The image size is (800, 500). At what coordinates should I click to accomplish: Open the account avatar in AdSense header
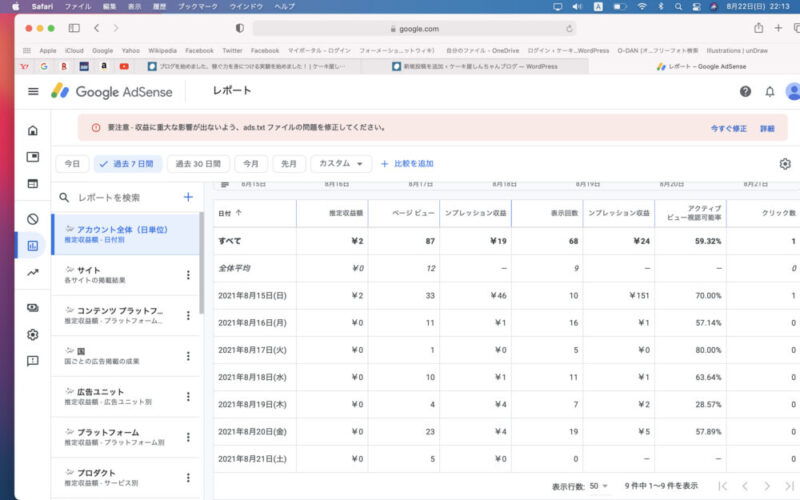point(793,91)
